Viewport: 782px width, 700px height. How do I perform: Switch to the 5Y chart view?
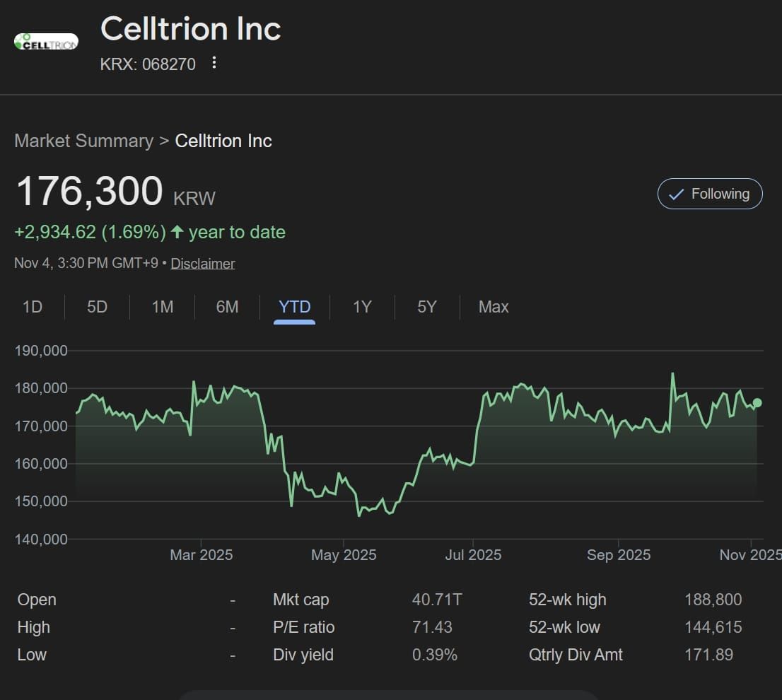click(x=426, y=307)
